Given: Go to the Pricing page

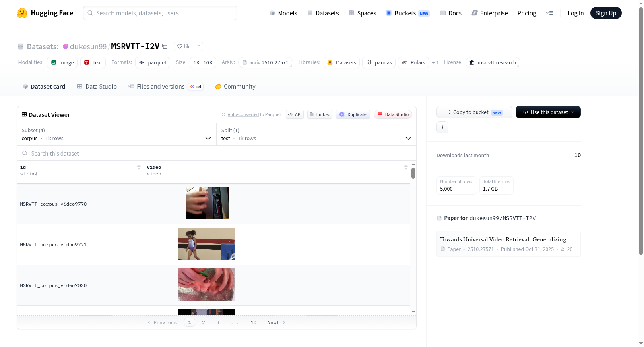Looking at the screenshot, I should (527, 13).
